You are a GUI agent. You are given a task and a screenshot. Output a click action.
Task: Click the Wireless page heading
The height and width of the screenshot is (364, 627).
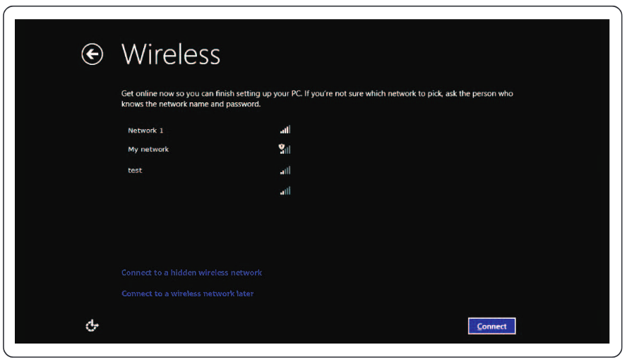click(x=171, y=54)
